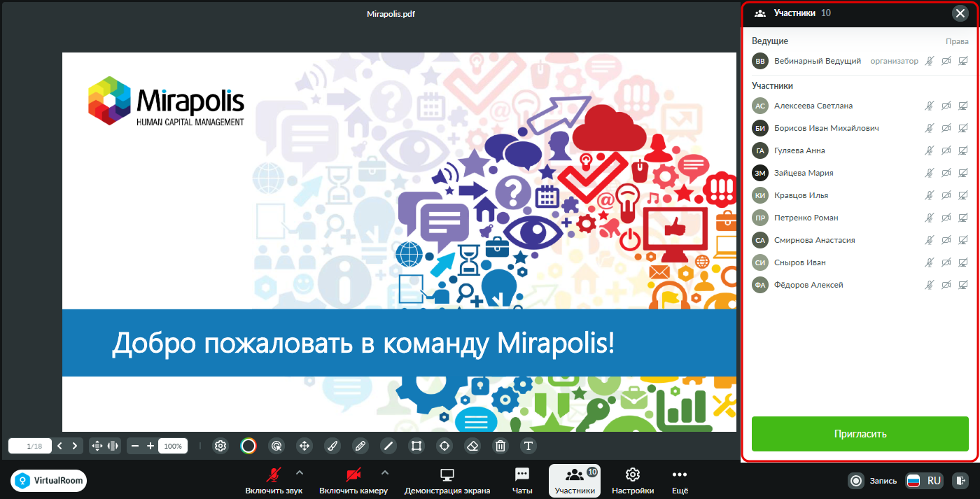Click the Участники participants tab
Screen dimensions: 980x499
coord(575,481)
